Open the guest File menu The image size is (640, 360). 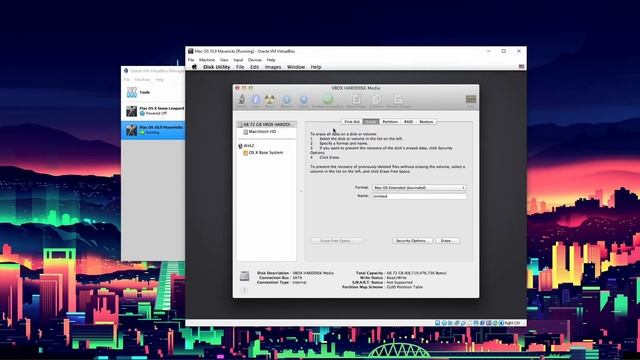coord(240,67)
